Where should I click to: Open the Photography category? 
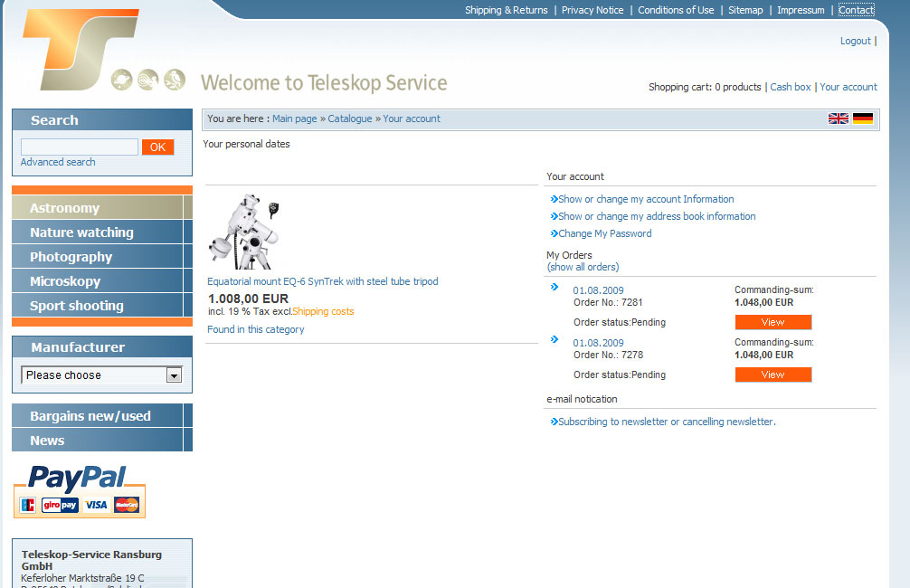[x=101, y=257]
